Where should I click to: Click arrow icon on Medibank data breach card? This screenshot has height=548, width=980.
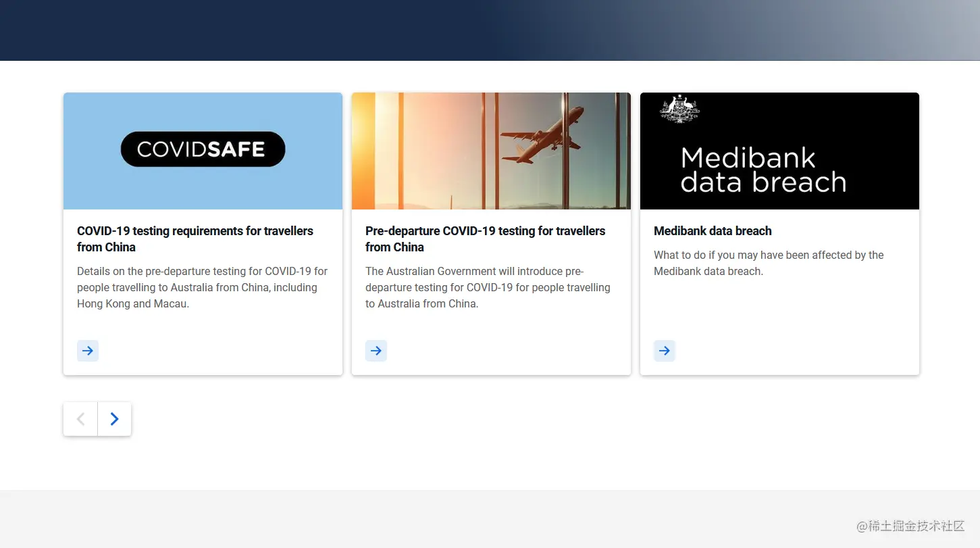665,351
